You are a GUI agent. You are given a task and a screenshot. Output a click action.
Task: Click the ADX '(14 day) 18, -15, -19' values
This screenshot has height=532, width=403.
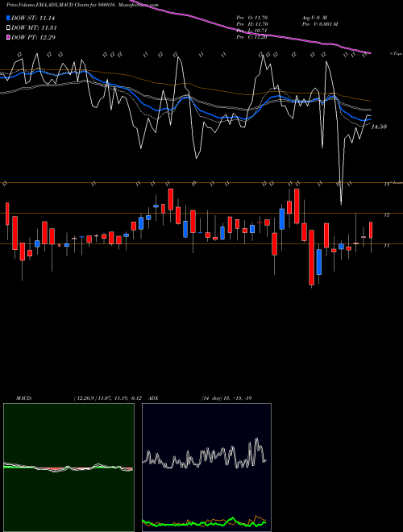[x=226, y=398]
